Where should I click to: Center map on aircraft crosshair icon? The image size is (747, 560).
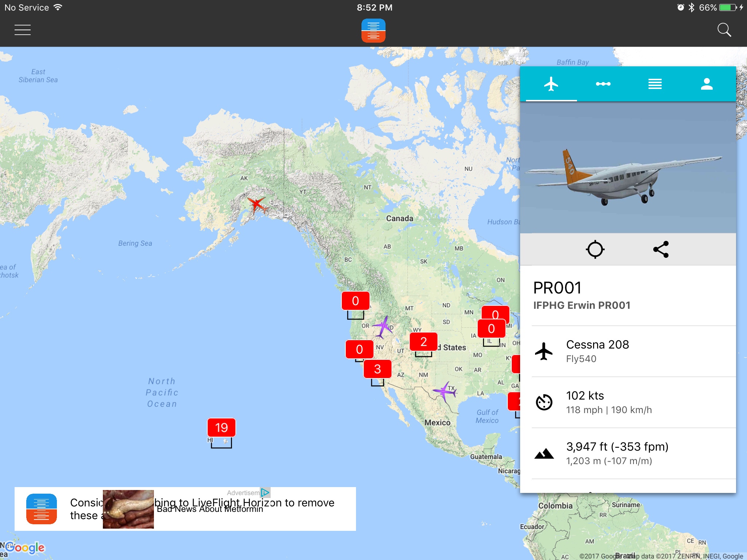click(x=595, y=249)
